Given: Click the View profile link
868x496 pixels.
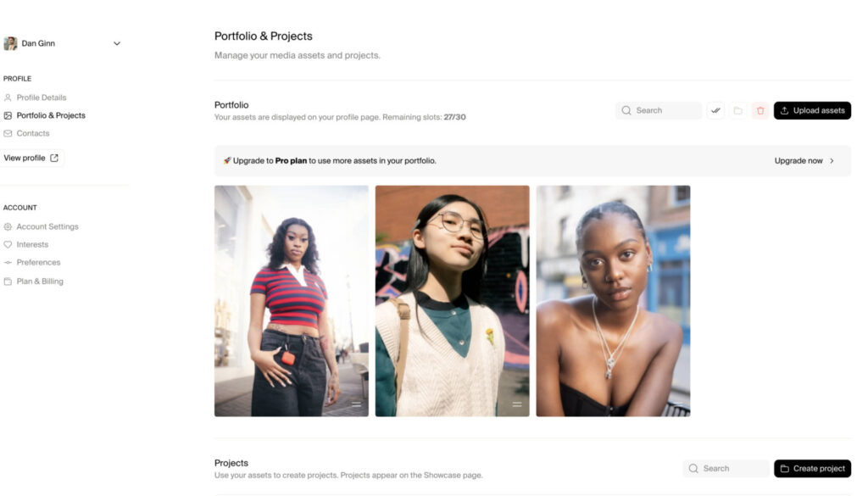Looking at the screenshot, I should (x=31, y=158).
